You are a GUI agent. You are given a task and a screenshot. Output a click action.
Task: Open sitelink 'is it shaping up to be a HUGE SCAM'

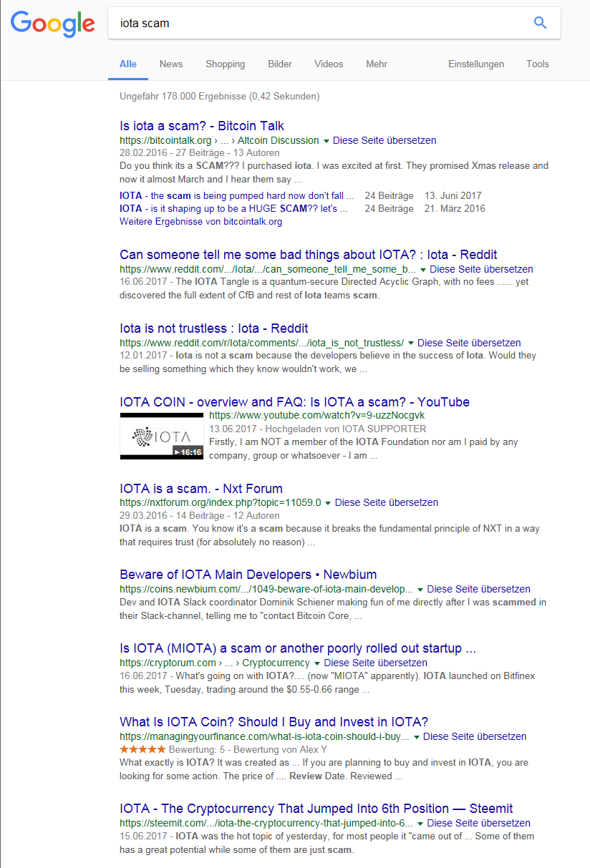234,209
